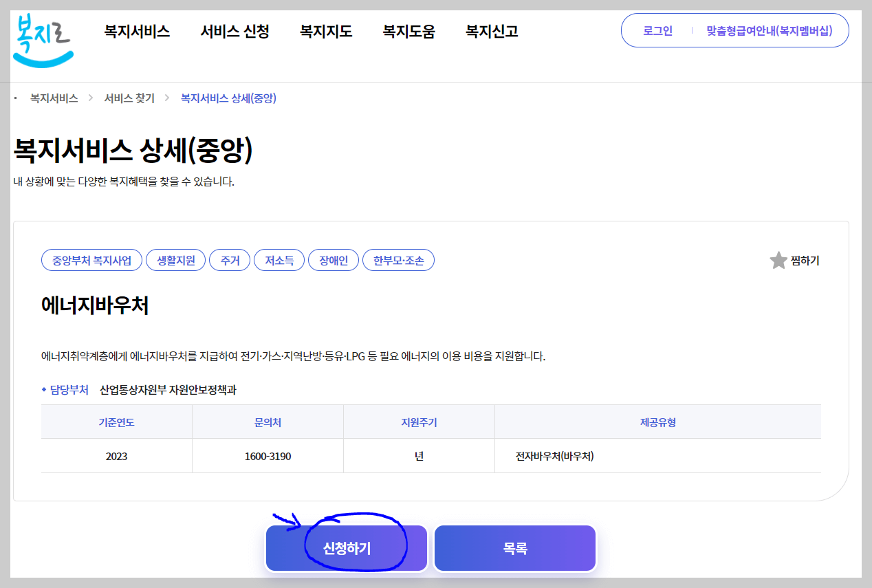872x588 pixels.
Task: Click the 서비스 찾기 breadcrumb link
Action: pos(129,98)
